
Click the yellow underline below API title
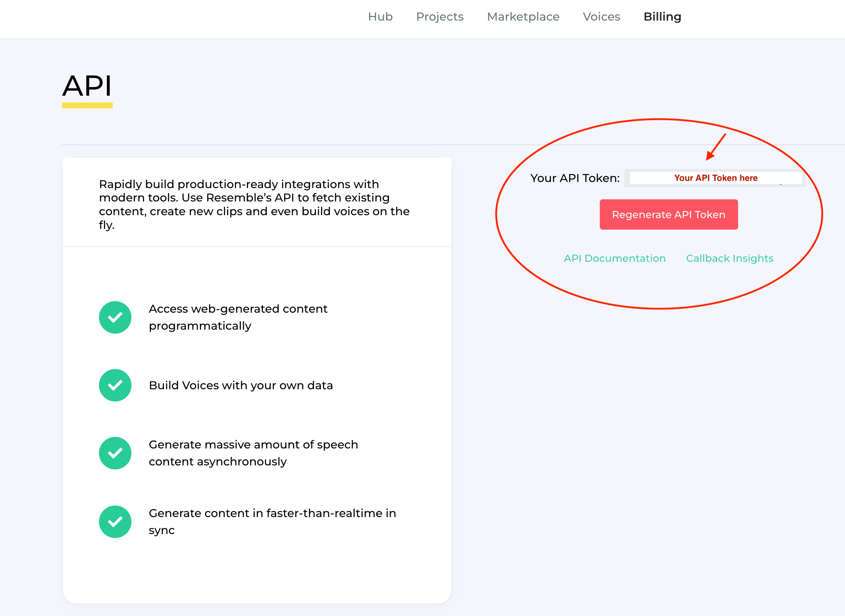[87, 105]
